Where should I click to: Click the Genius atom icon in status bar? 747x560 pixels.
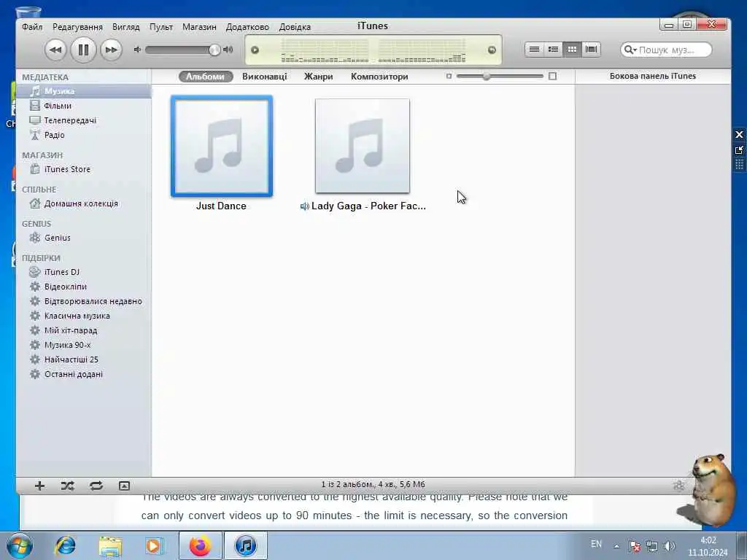[x=679, y=485]
